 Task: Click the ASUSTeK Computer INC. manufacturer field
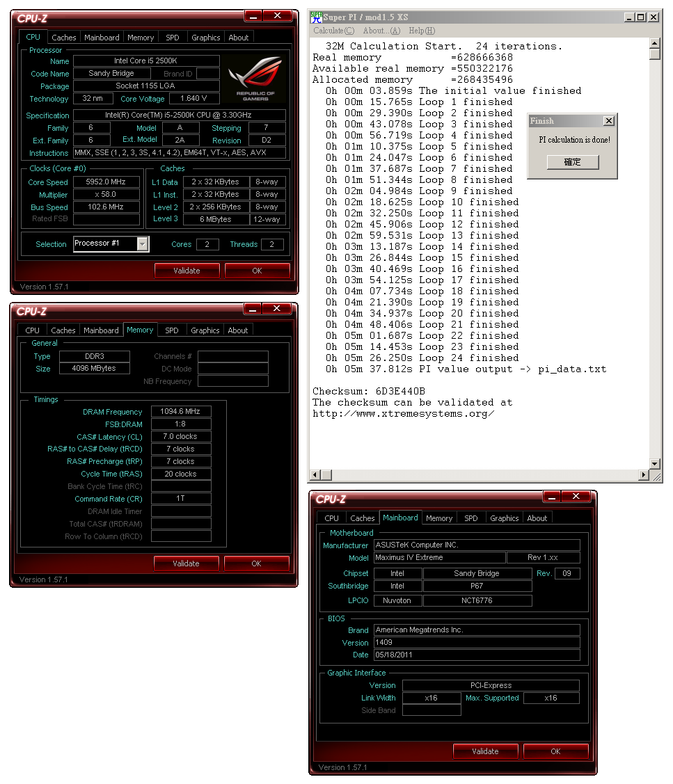pos(477,545)
